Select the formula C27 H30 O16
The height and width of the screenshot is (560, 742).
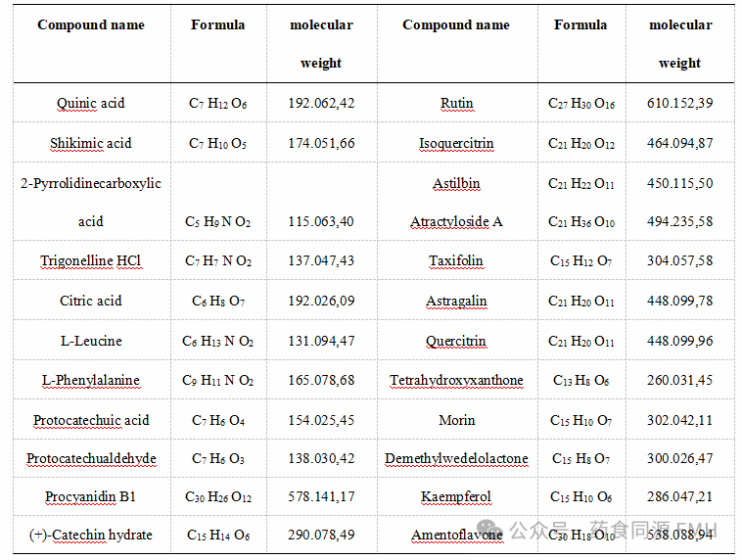(x=581, y=104)
